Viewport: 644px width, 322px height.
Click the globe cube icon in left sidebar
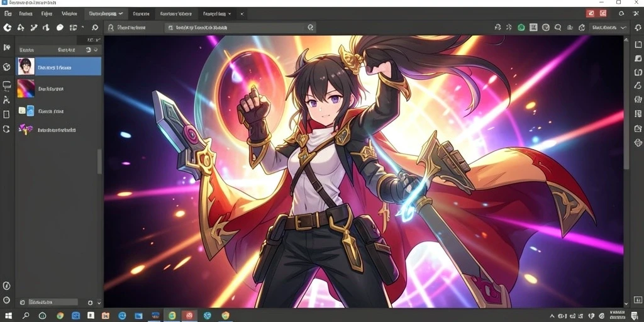tap(6, 67)
